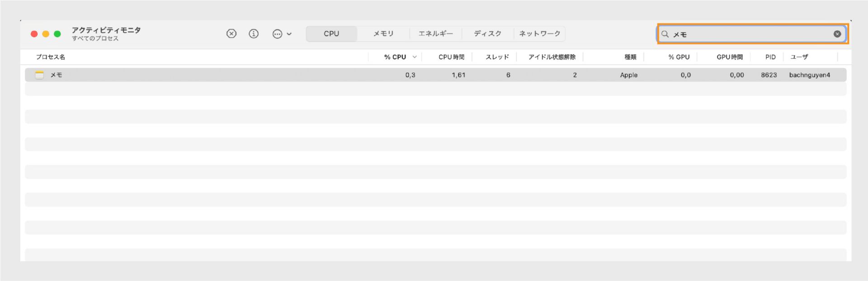This screenshot has width=868, height=281.
Task: Click % CPU value 0,3
Action: pos(410,75)
